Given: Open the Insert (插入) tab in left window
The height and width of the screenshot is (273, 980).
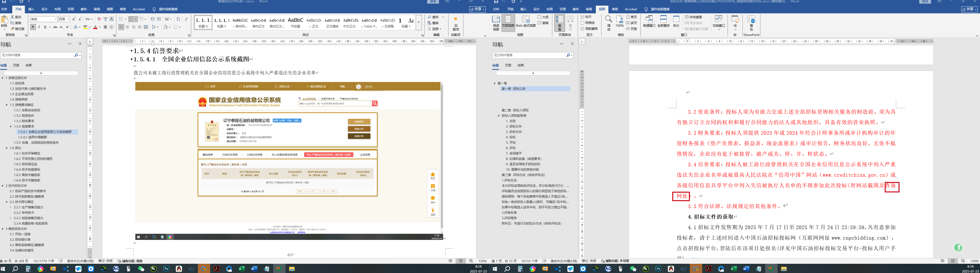Looking at the screenshot, I should tap(31, 9).
